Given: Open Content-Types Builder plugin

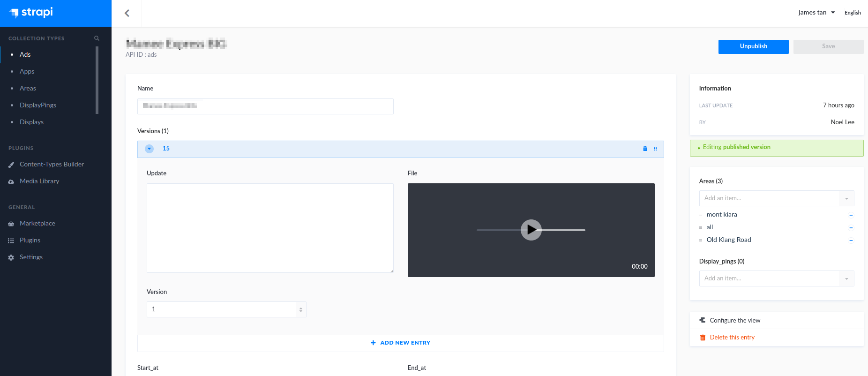Looking at the screenshot, I should point(52,164).
